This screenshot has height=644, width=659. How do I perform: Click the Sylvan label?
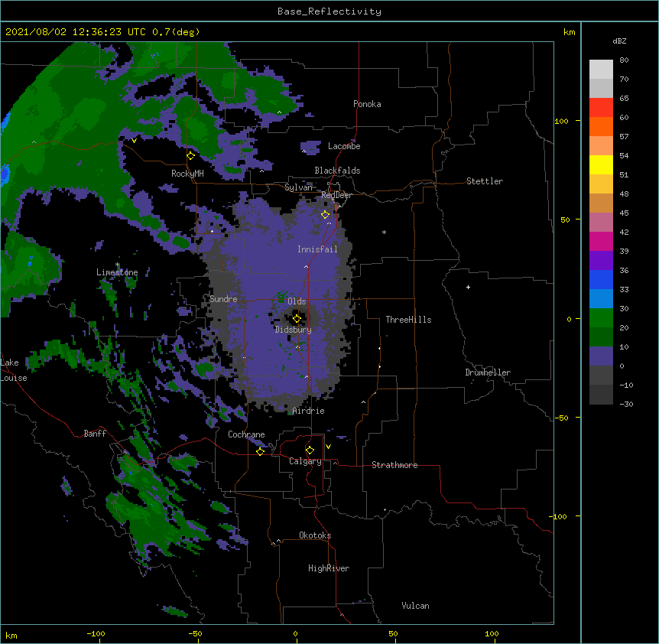pos(298,187)
